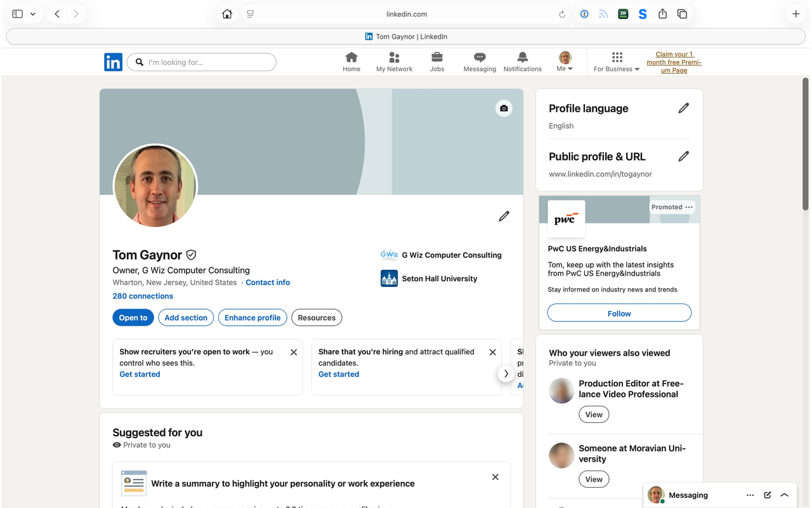Follow PwC US Energy&Industrials
The image size is (812, 508).
tap(619, 313)
